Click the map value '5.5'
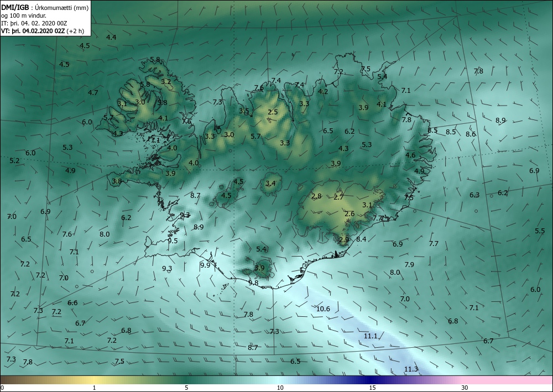 pos(540,231)
